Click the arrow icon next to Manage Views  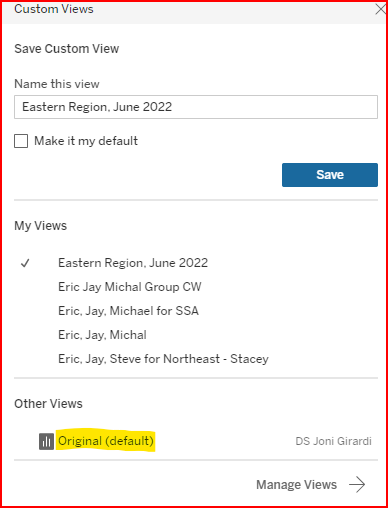coord(357,484)
